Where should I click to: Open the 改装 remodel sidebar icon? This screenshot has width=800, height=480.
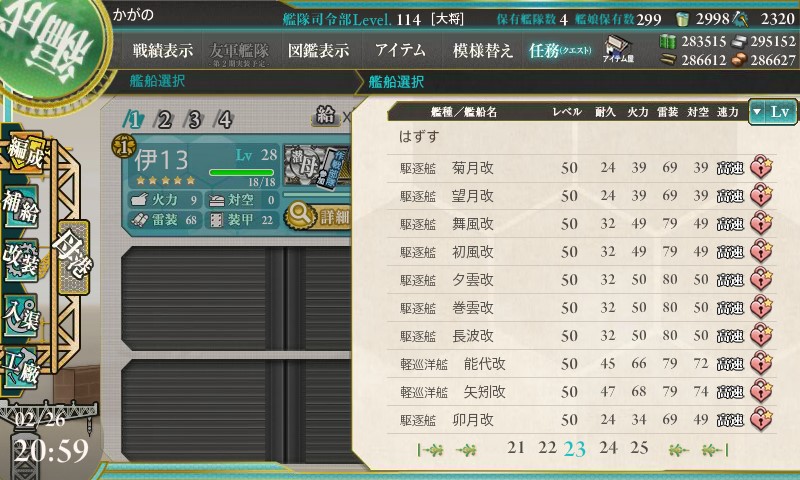[x=21, y=260]
